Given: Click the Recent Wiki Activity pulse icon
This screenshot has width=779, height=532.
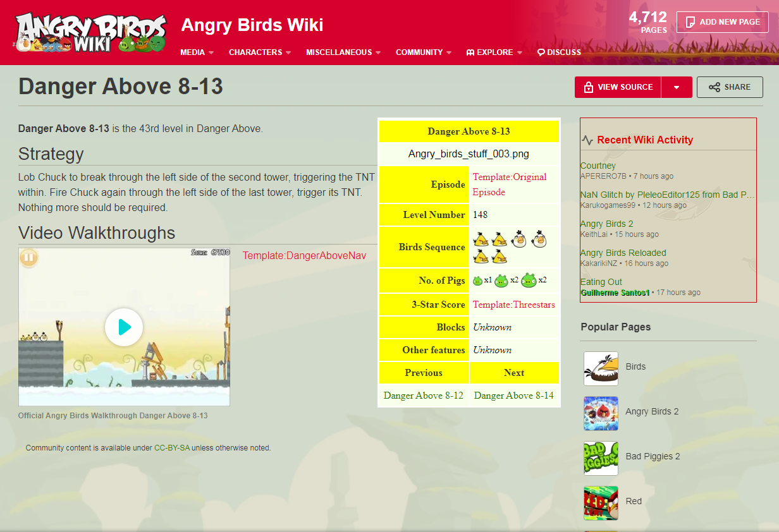Looking at the screenshot, I should pos(587,140).
